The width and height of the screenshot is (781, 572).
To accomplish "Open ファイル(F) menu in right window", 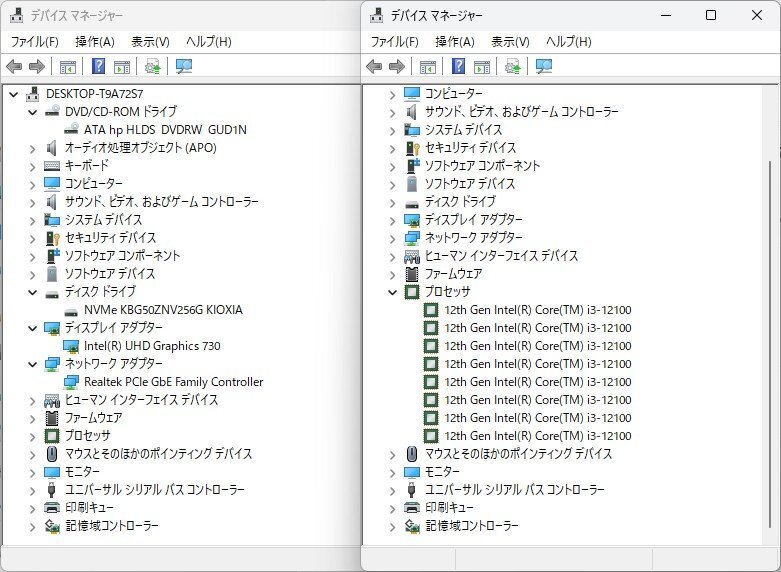I will [394, 41].
